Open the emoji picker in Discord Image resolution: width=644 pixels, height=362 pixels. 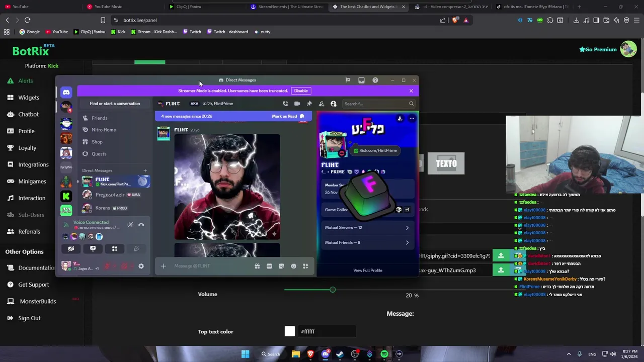(x=293, y=266)
